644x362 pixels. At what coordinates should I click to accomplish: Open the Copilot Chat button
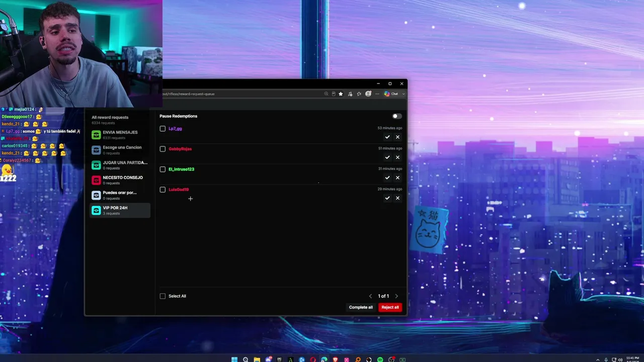[391, 94]
